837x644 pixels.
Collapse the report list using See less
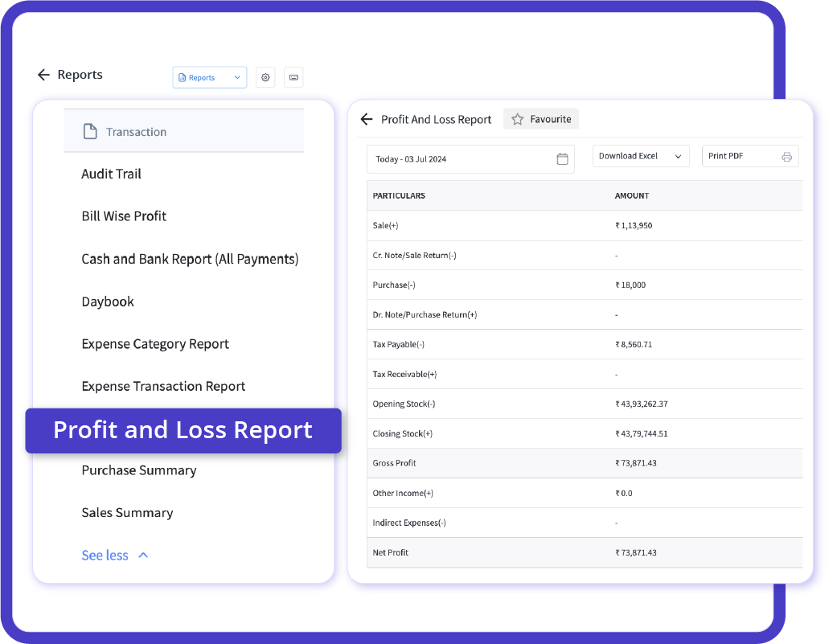tap(105, 555)
